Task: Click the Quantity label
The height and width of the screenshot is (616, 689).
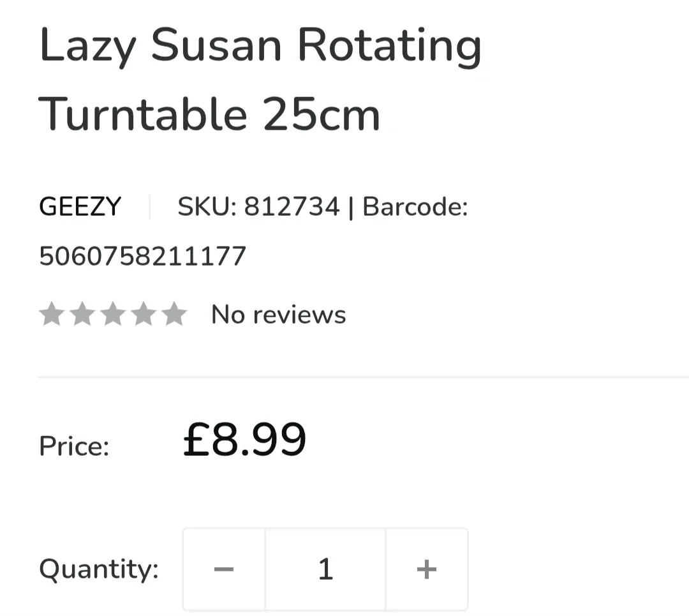Action: (x=98, y=568)
